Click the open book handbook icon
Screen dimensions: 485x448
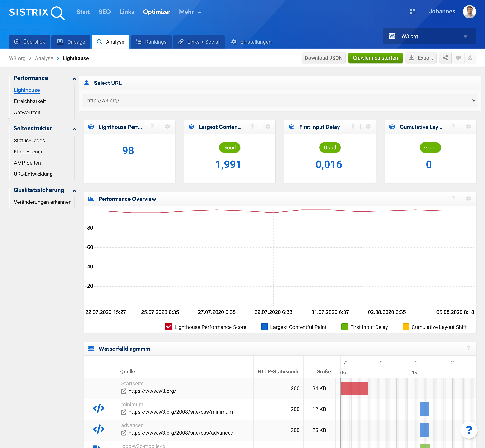(x=458, y=58)
